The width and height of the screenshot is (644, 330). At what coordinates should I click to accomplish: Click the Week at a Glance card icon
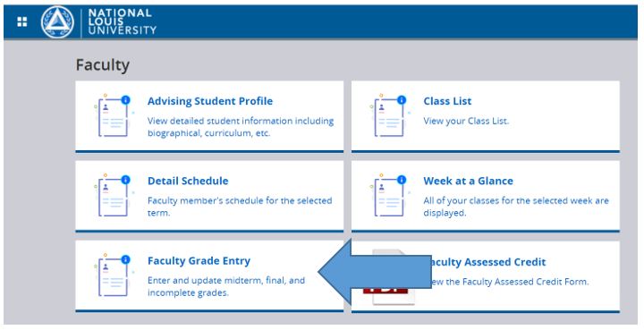click(389, 195)
